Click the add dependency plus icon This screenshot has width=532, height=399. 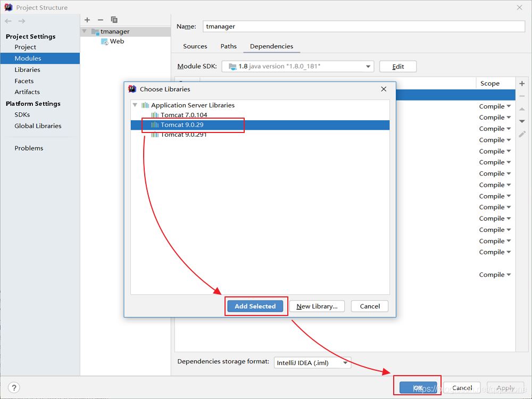pyautogui.click(x=522, y=84)
